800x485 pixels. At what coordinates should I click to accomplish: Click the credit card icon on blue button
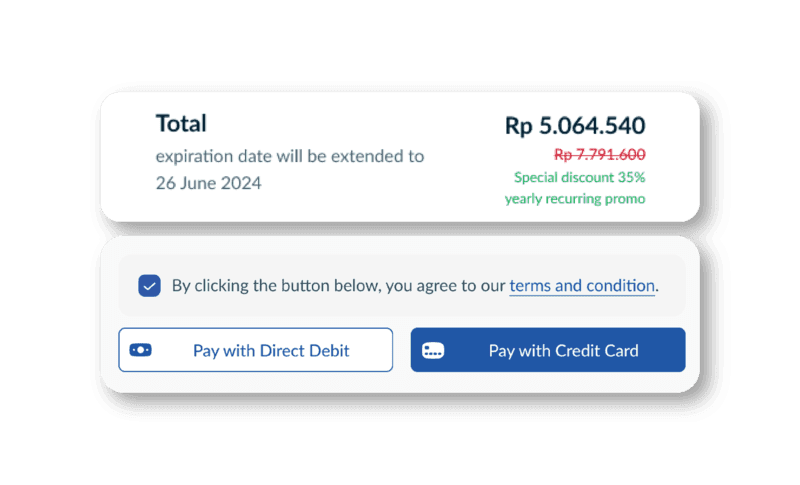(433, 350)
